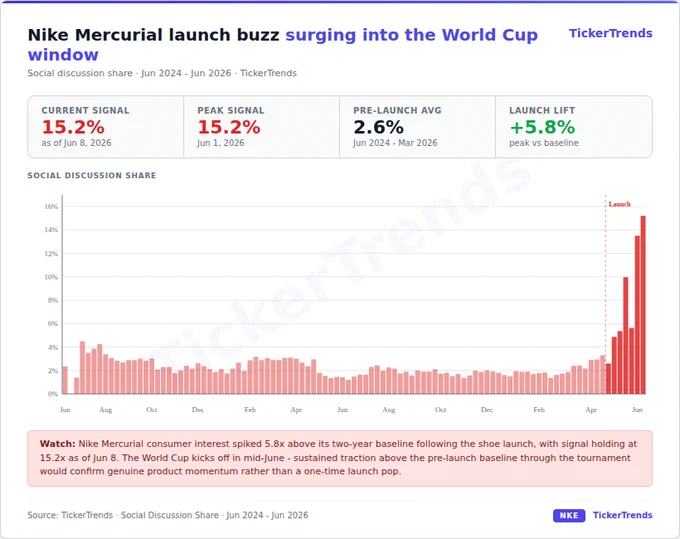Click the source line at the bottom left
This screenshot has width=680, height=539.
[168, 515]
